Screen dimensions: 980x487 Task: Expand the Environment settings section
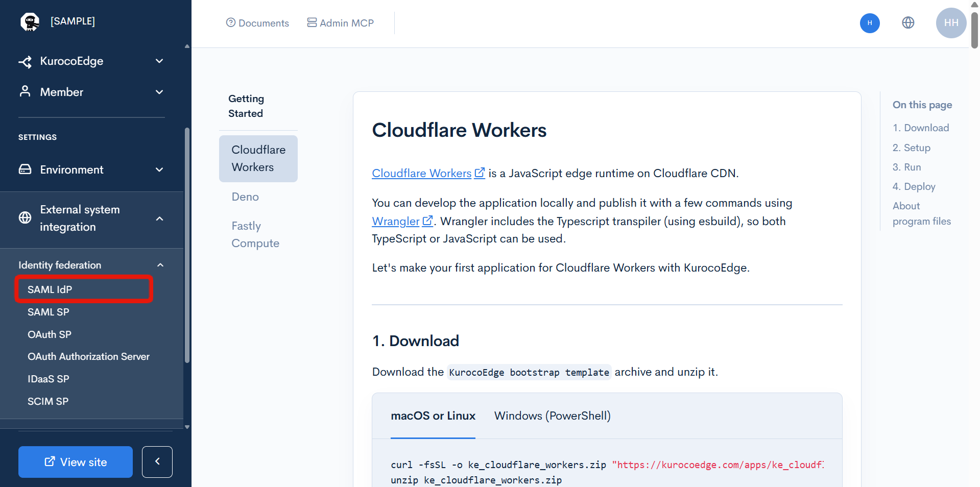(x=91, y=170)
